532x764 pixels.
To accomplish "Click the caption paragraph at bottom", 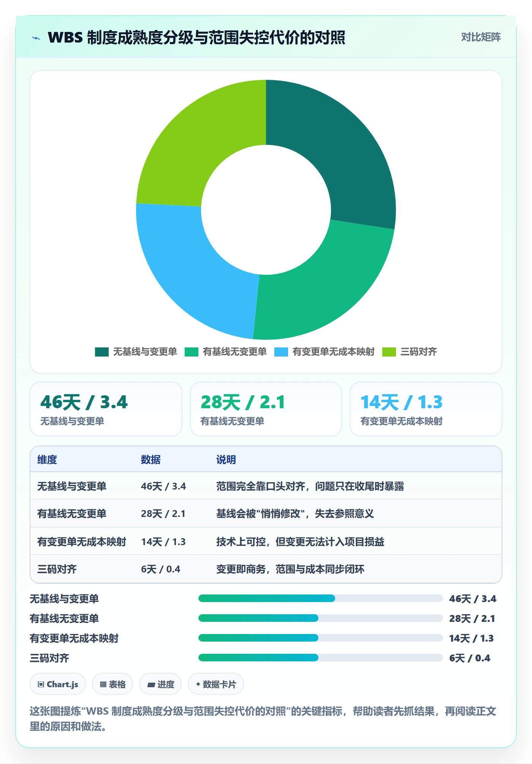I will [263, 719].
